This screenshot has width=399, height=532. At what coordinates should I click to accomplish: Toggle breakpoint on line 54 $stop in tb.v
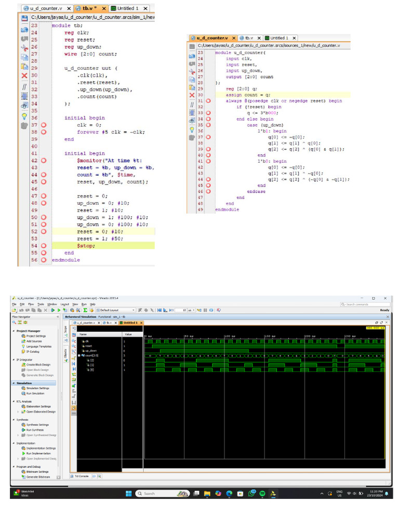(44, 246)
